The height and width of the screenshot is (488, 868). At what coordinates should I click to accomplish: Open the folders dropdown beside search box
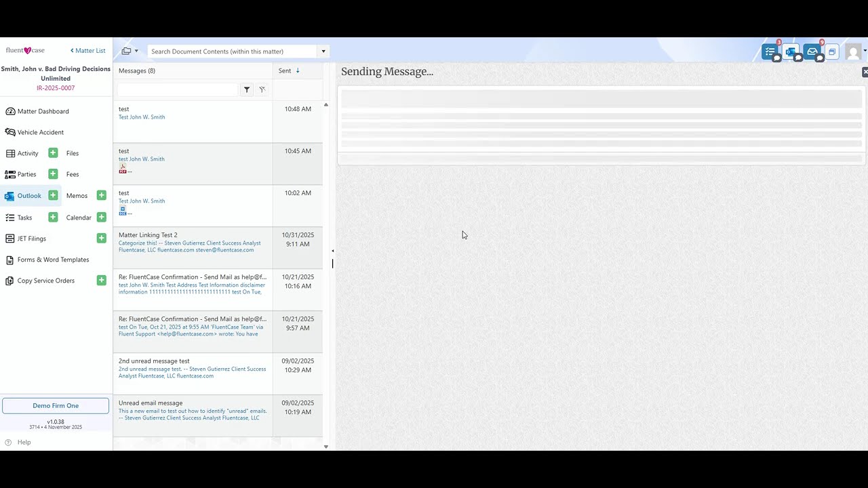(130, 51)
